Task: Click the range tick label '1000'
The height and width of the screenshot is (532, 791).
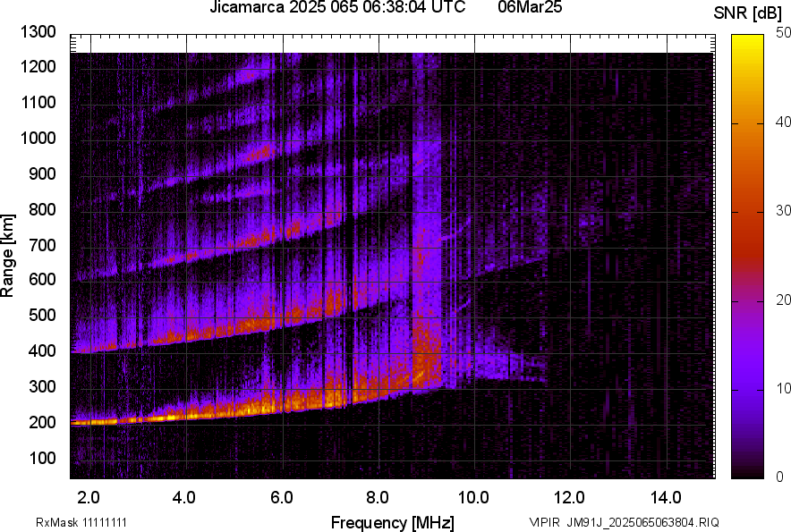Action: click(38, 139)
